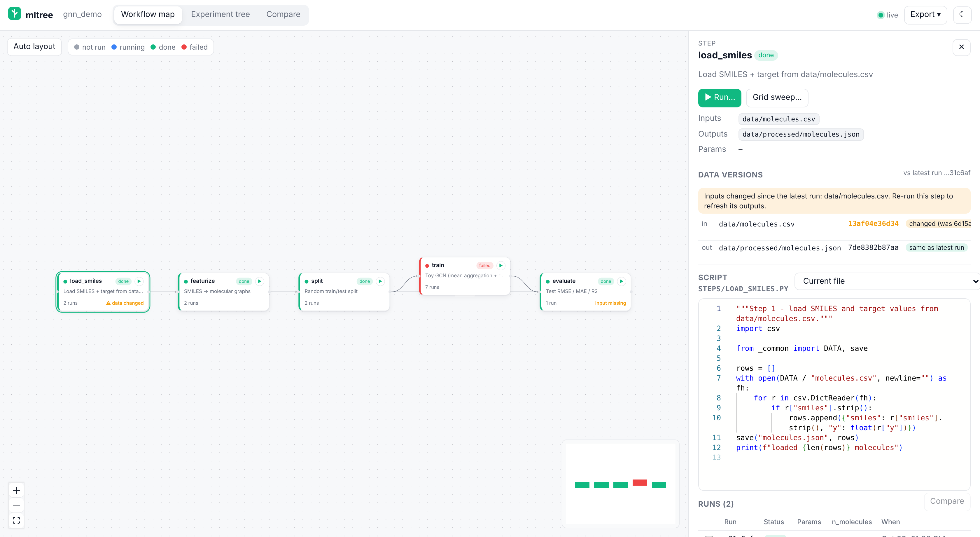
Task: Zoom out the workflow canvas
Action: click(x=16, y=505)
